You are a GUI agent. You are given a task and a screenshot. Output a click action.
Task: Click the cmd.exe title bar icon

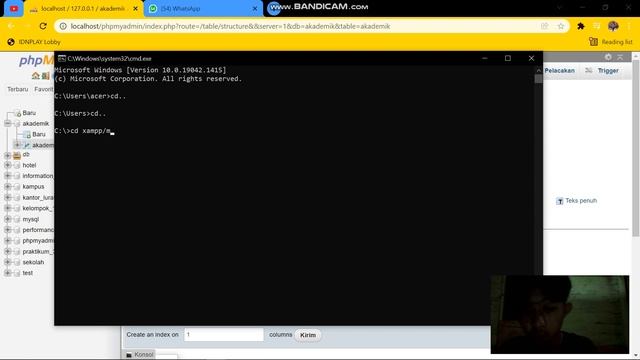(x=62, y=58)
